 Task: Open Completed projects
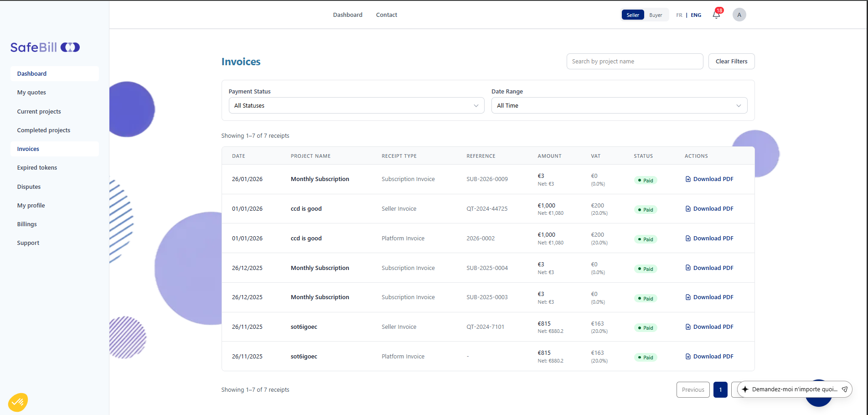(55, 130)
